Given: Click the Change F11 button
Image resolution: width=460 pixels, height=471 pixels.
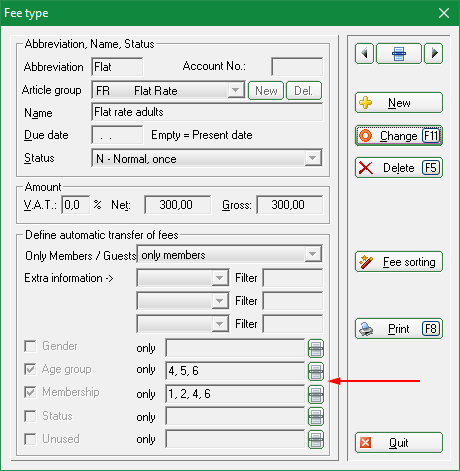Looking at the screenshot, I should tap(399, 136).
